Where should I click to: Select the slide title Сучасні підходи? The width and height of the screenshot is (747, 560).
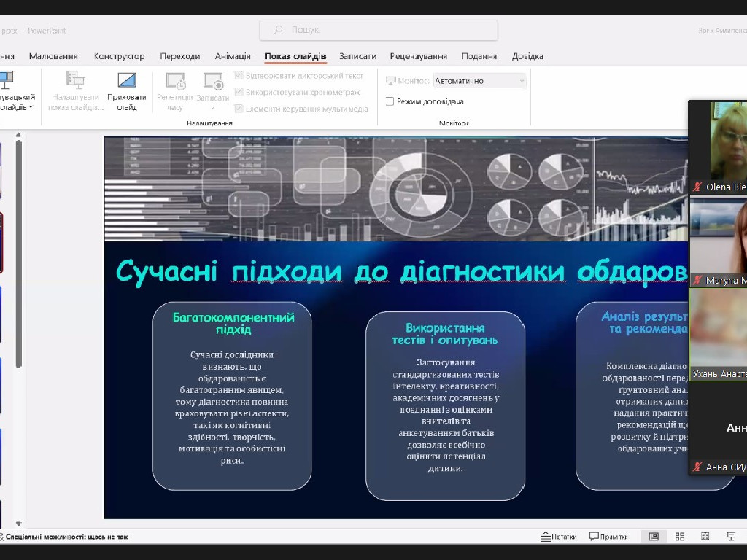tap(401, 273)
